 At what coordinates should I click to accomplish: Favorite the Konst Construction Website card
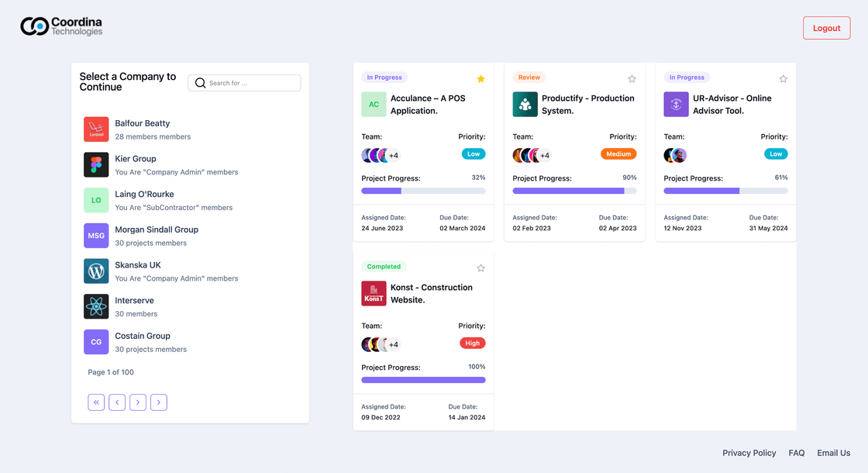point(480,268)
